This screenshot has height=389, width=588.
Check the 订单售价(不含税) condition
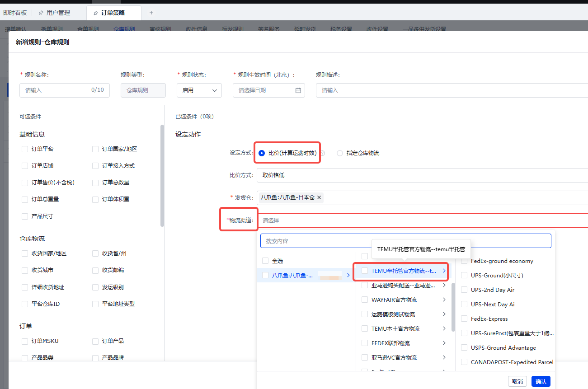click(x=25, y=183)
